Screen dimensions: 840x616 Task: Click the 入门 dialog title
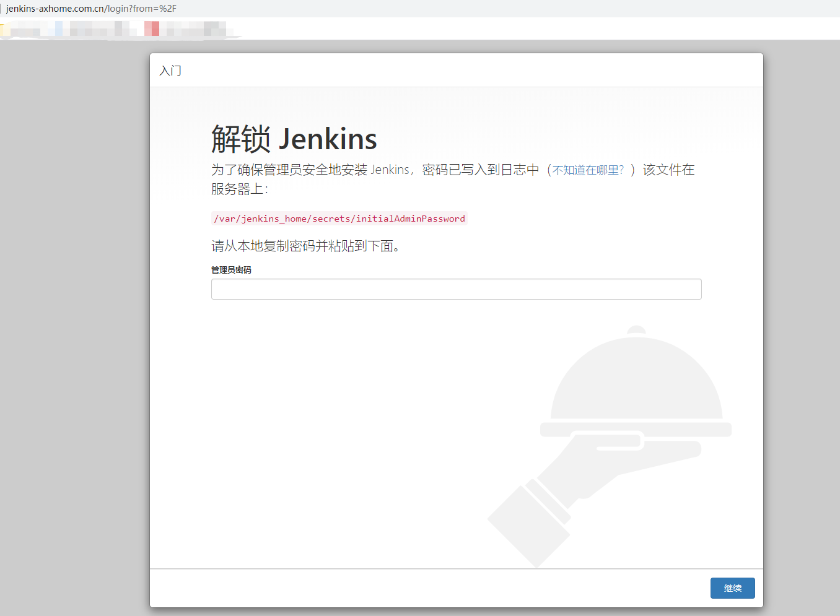(170, 71)
